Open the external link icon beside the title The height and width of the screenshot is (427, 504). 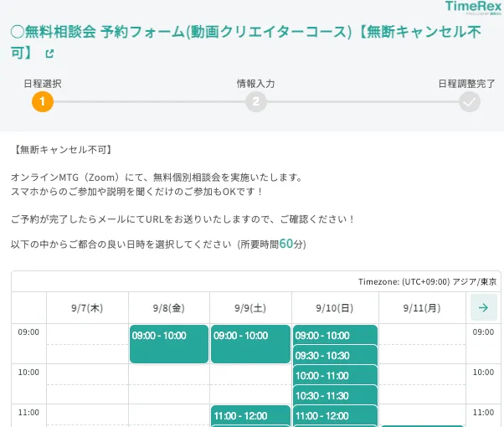(49, 54)
